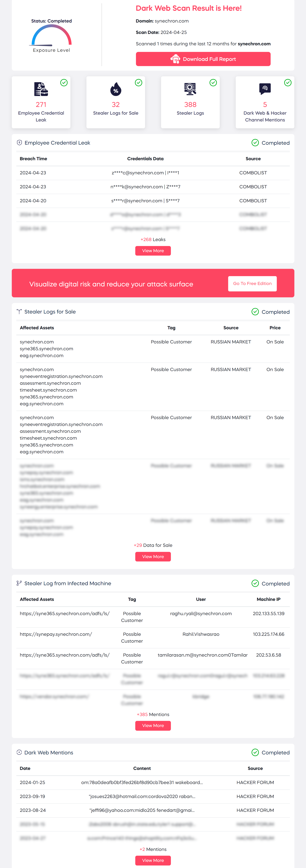The width and height of the screenshot is (306, 868).
Task: Expand leaks with View More under +268 Leaks
Action: [153, 251]
